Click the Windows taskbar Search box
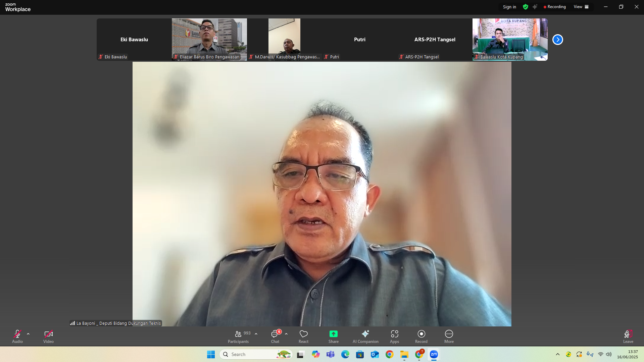Image resolution: width=644 pixels, height=362 pixels. (x=255, y=354)
